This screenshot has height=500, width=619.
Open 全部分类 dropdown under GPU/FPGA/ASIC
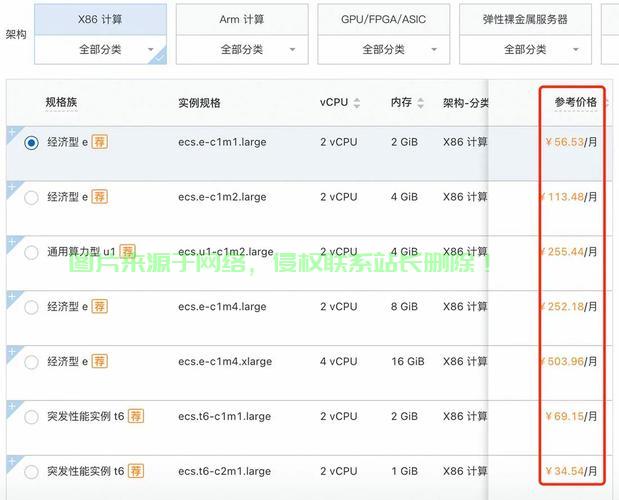pyautogui.click(x=384, y=50)
